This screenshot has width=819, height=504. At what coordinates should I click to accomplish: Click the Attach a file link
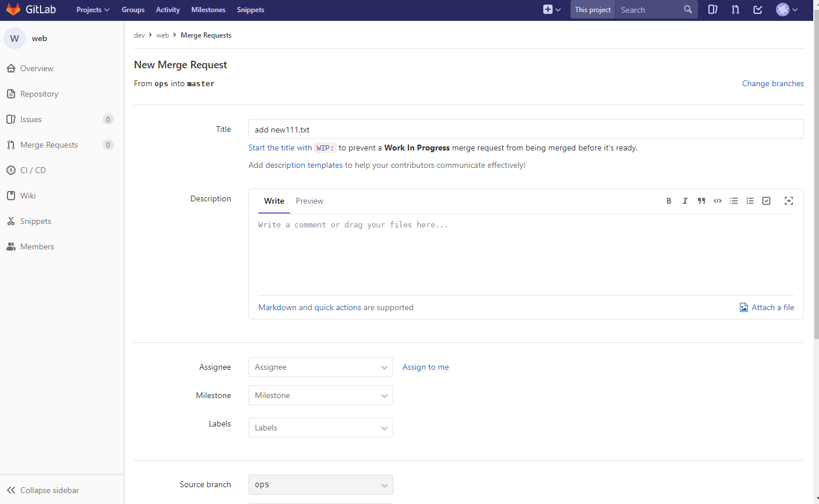[x=767, y=307]
